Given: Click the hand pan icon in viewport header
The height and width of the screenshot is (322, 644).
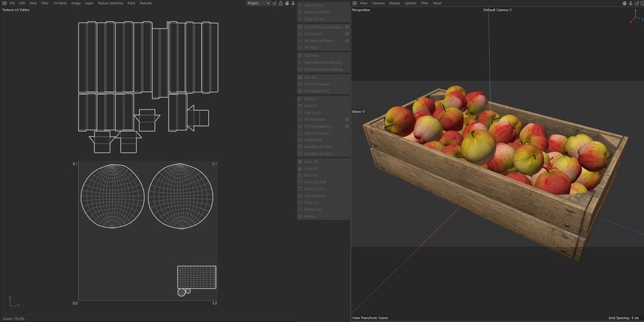Looking at the screenshot, I should pyautogui.click(x=624, y=3).
